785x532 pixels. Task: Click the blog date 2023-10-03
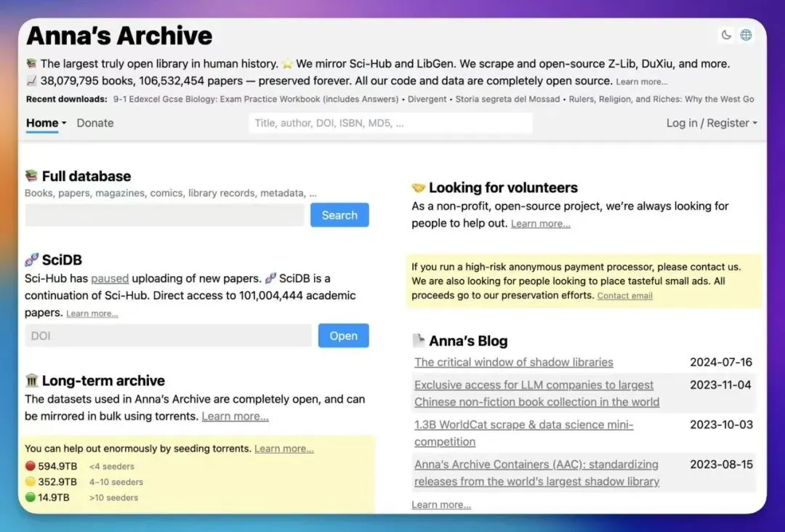pos(722,424)
